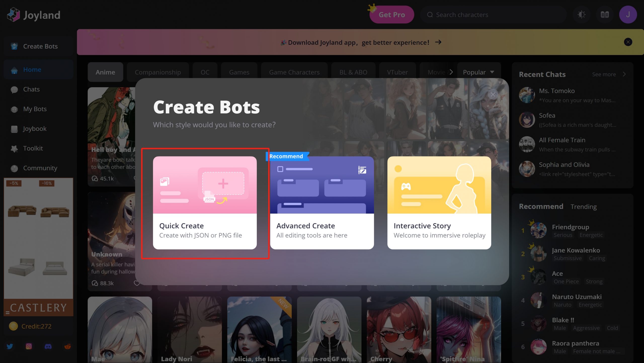Click Jane Kowalenko avatar in Recommend list

click(x=538, y=254)
